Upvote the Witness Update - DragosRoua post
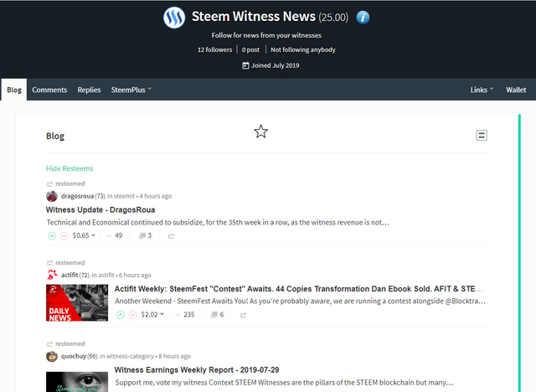This screenshot has width=536, height=392. pyautogui.click(x=52, y=236)
